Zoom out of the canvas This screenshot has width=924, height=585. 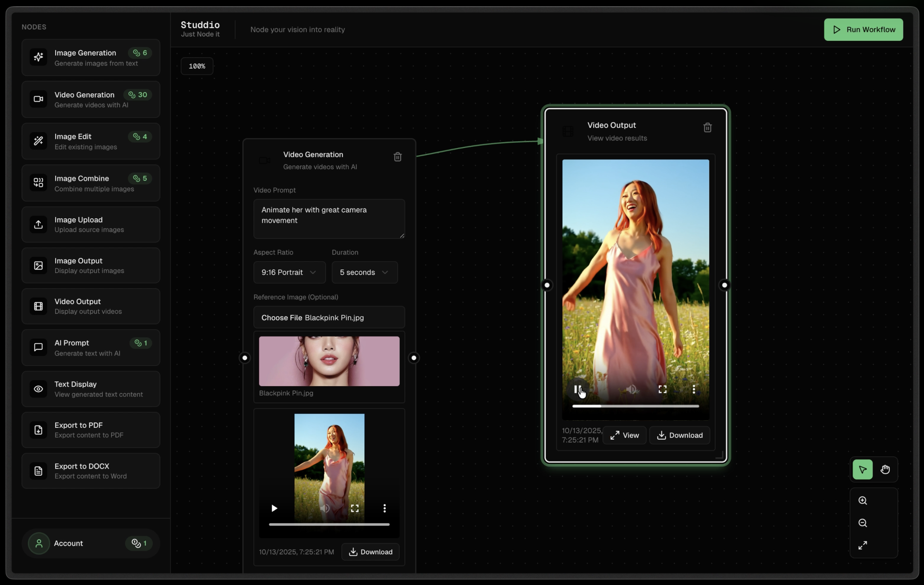pyautogui.click(x=862, y=523)
